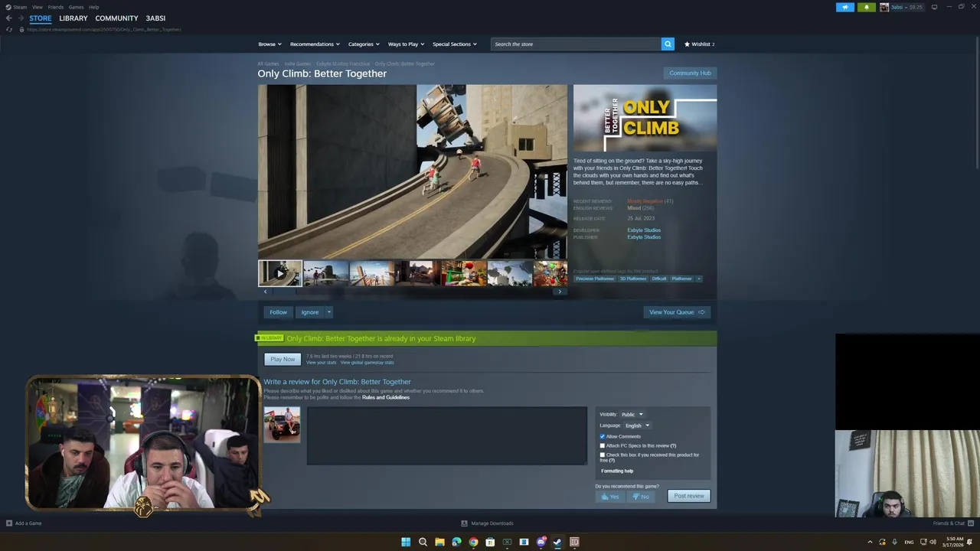Open the Wishlist link

pyautogui.click(x=699, y=44)
